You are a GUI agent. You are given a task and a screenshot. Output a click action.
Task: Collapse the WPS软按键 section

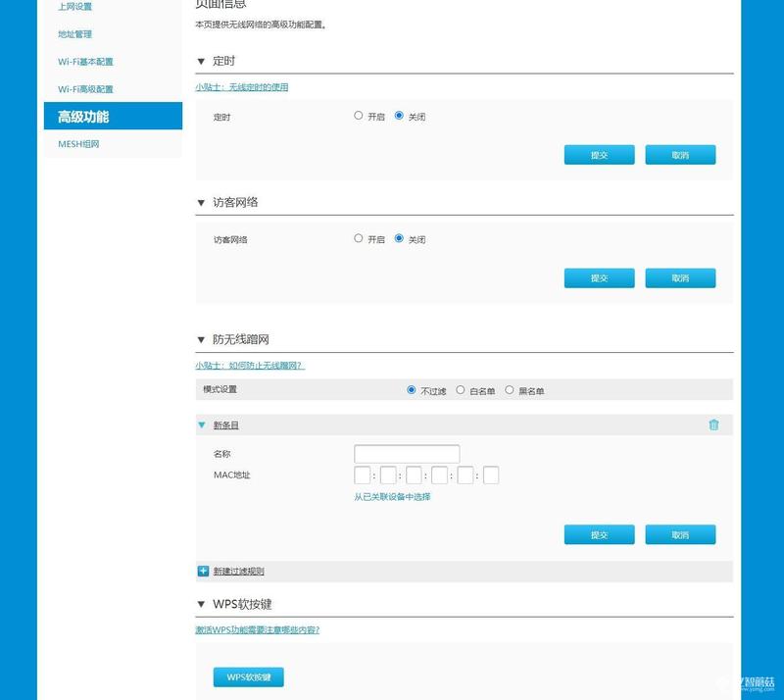201,604
